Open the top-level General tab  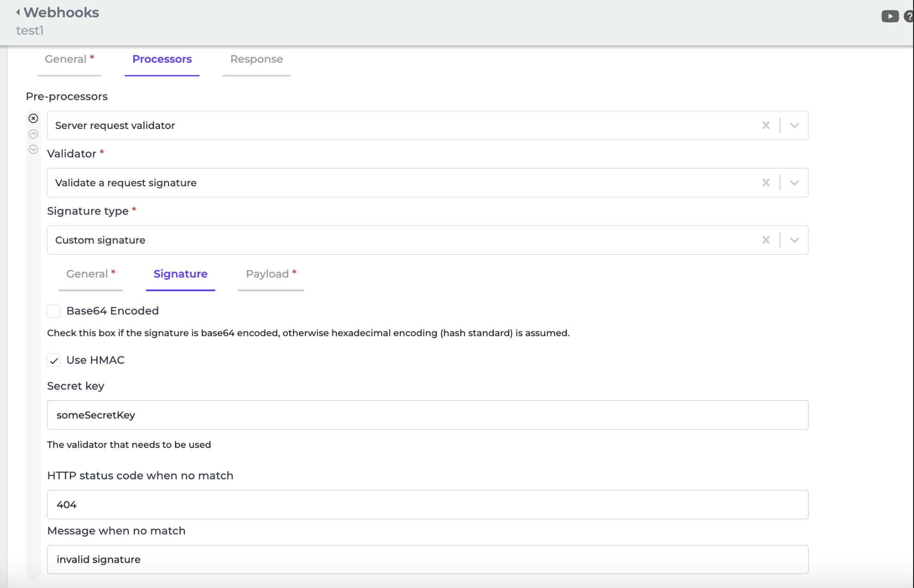pyautogui.click(x=69, y=59)
